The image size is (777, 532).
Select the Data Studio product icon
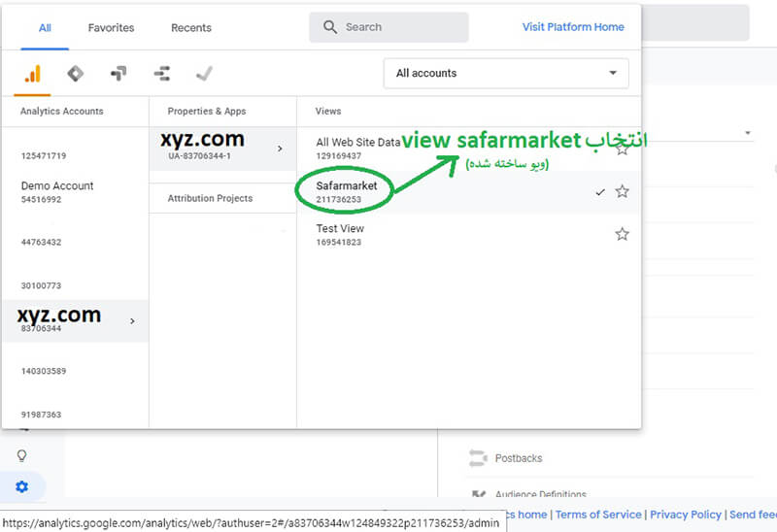click(162, 74)
